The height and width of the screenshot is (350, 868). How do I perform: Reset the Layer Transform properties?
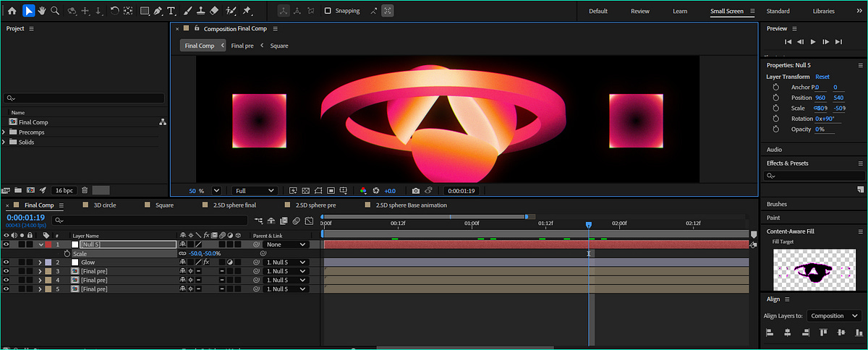point(822,77)
